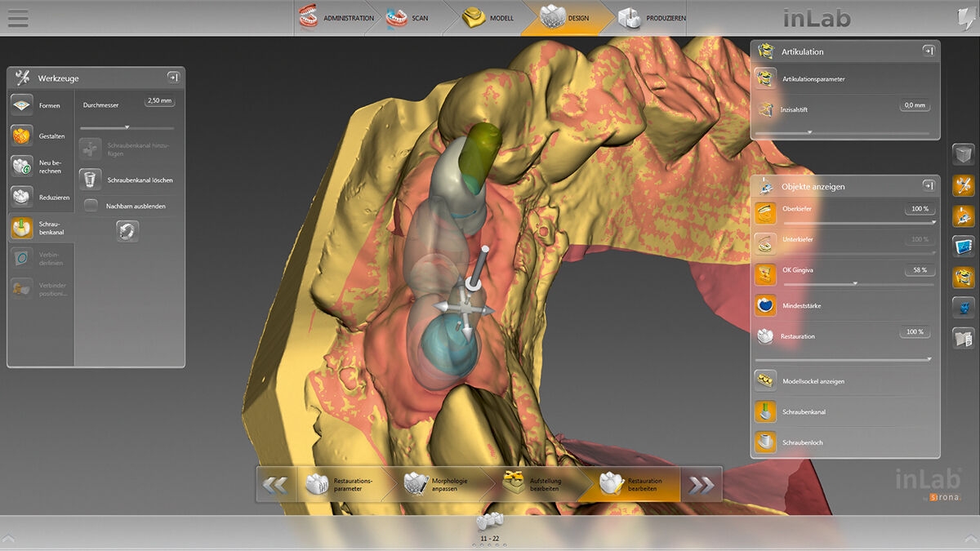Click the Modellsockel anzeigen icon
980x551 pixels.
click(766, 381)
